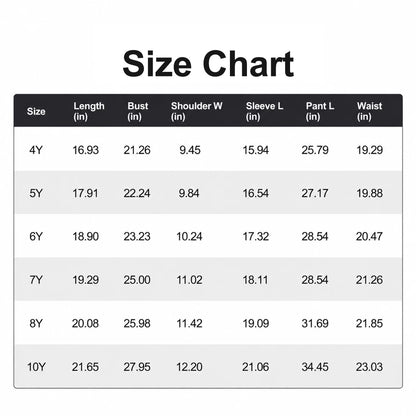
Task: Select the 34.45 pant length value
Action: pos(315,367)
